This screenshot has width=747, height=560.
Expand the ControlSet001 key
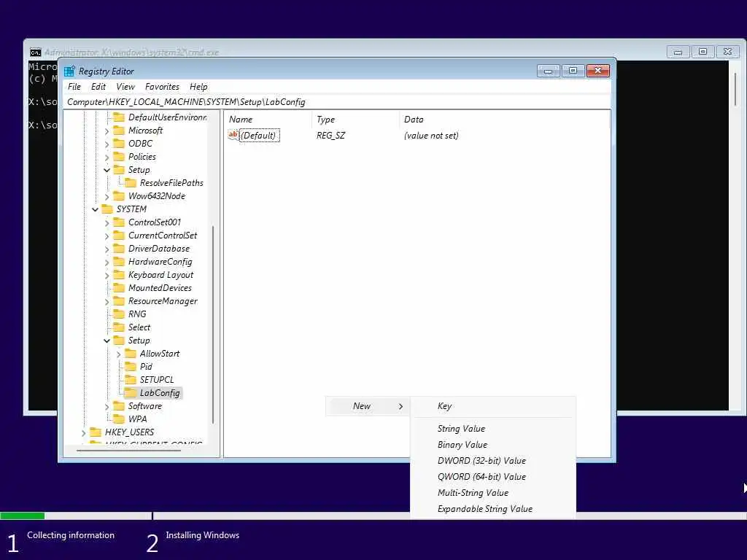pyautogui.click(x=107, y=223)
